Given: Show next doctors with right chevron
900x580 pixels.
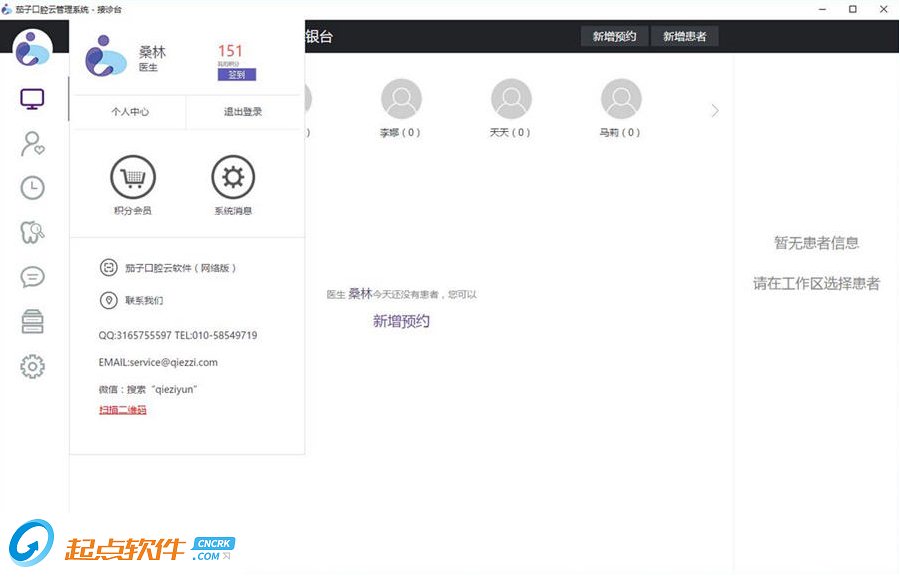Looking at the screenshot, I should [x=715, y=110].
